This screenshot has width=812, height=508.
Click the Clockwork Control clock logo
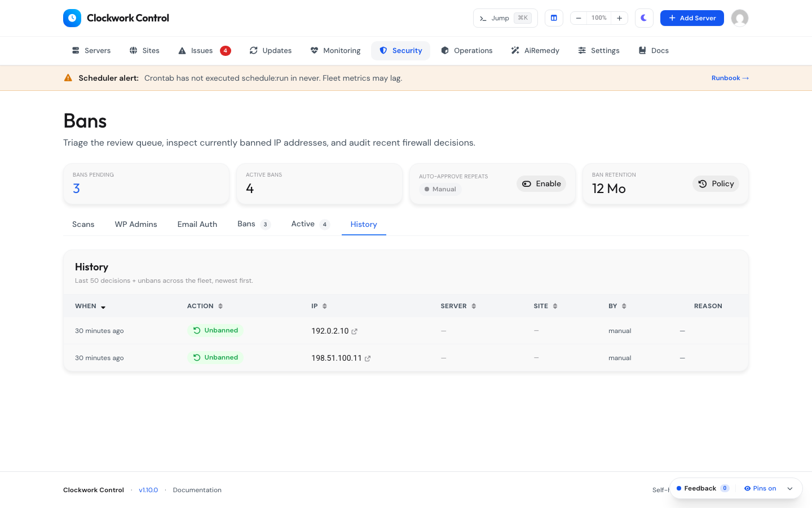[72, 18]
